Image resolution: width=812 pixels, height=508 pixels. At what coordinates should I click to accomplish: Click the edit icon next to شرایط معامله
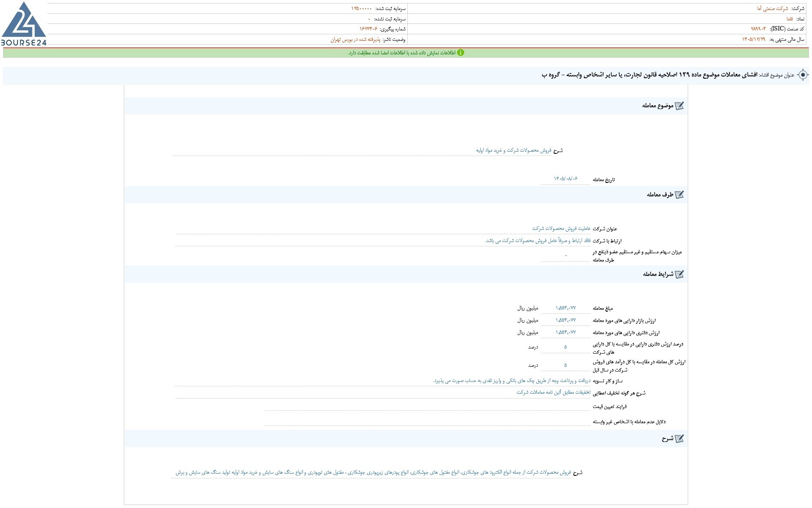click(679, 274)
